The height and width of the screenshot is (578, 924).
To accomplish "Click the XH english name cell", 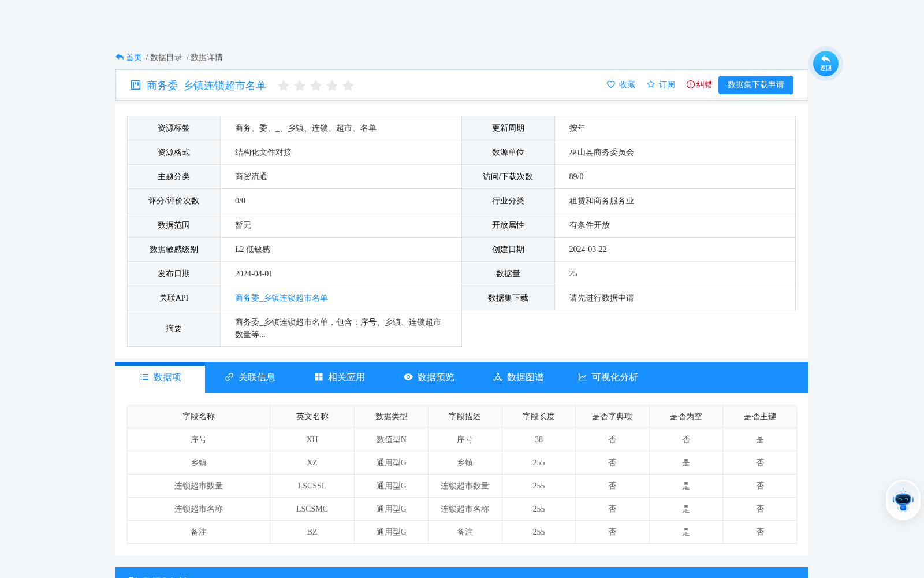I will click(312, 440).
